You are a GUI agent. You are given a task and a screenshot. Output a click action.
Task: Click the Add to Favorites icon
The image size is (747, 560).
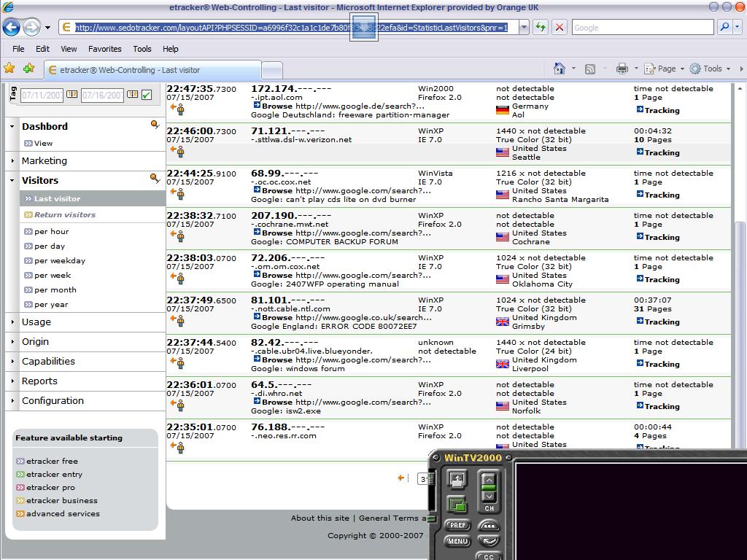point(29,69)
